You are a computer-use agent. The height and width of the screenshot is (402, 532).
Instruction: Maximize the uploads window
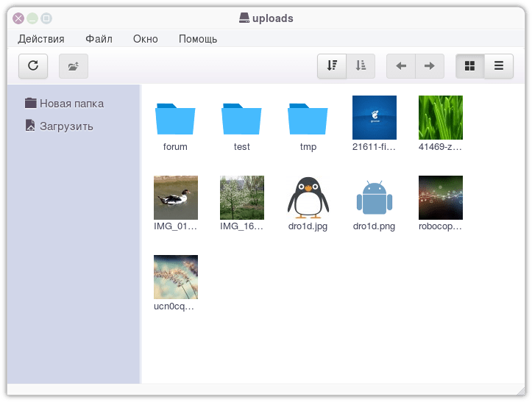pyautogui.click(x=46, y=18)
